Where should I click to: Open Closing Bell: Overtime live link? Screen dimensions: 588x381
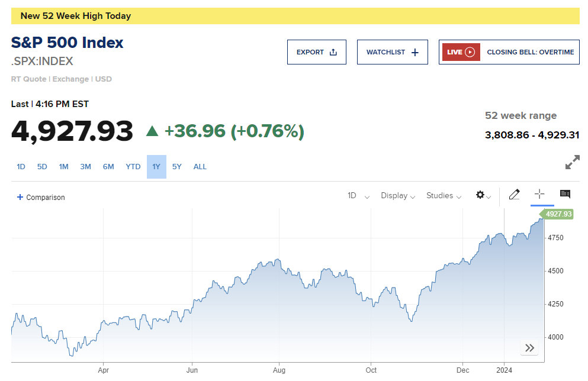coord(530,52)
